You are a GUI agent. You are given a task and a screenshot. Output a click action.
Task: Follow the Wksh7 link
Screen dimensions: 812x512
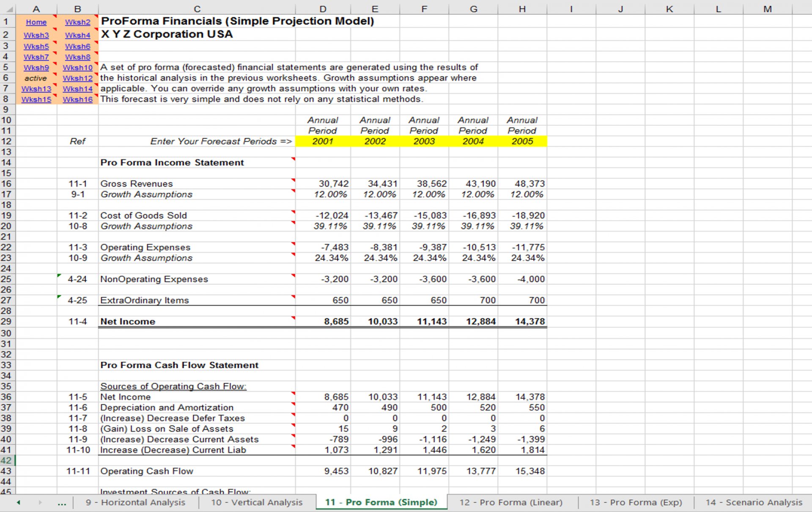(36, 57)
